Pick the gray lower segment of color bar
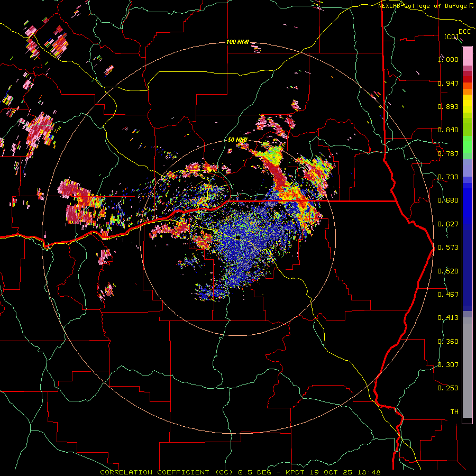Image resolution: width=476 pixels, height=476 pixels. point(467,368)
